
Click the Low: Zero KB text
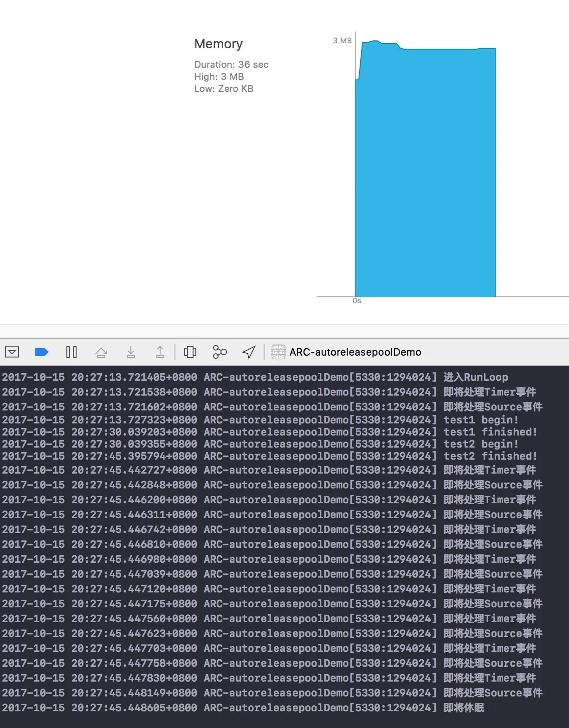(224, 89)
